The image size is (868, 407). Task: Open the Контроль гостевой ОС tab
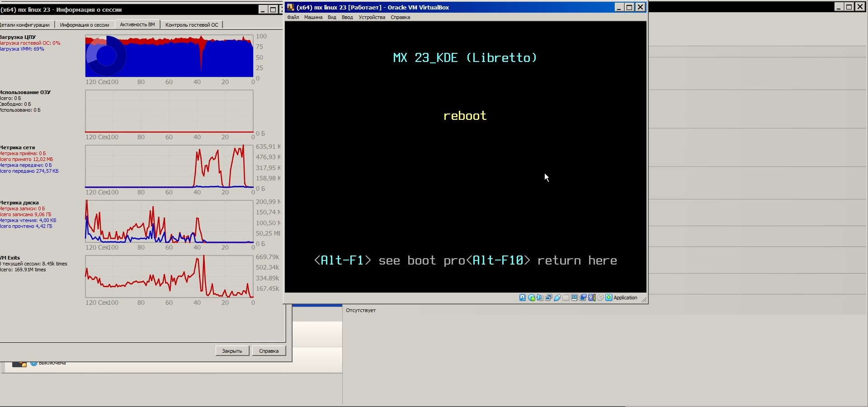(x=192, y=25)
